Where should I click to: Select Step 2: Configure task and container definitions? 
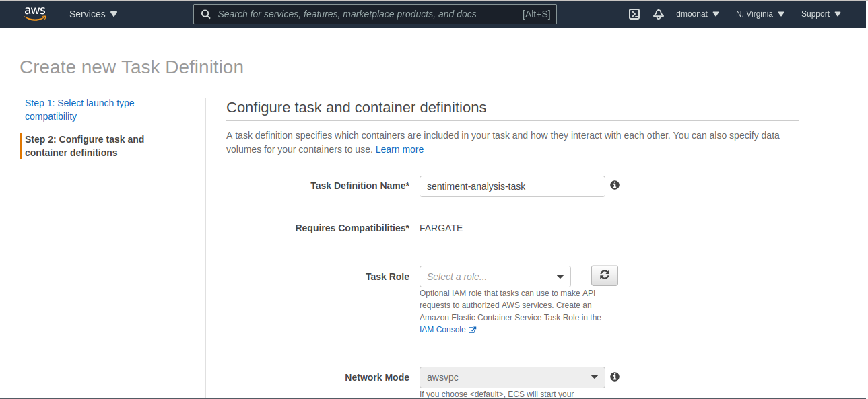point(84,146)
